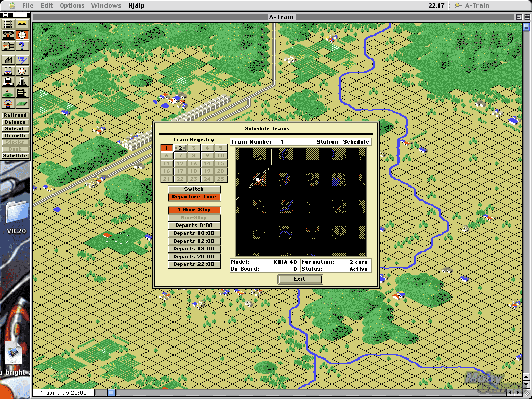Select the green land lot tool
532x399 pixels.
[22, 104]
